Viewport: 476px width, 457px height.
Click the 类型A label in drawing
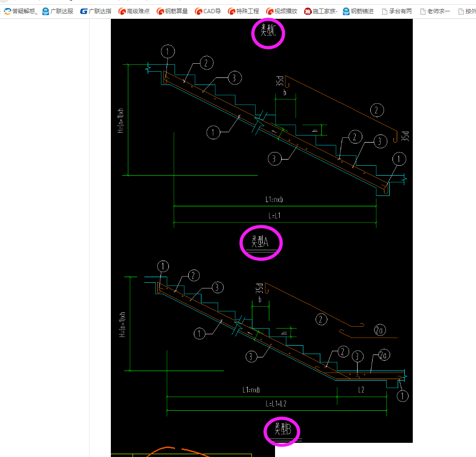pyautogui.click(x=260, y=242)
